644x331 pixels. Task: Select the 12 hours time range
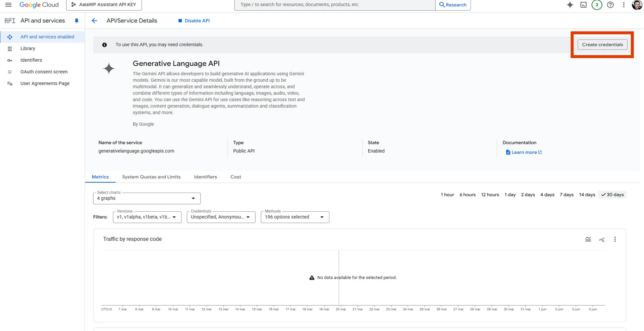pos(490,195)
